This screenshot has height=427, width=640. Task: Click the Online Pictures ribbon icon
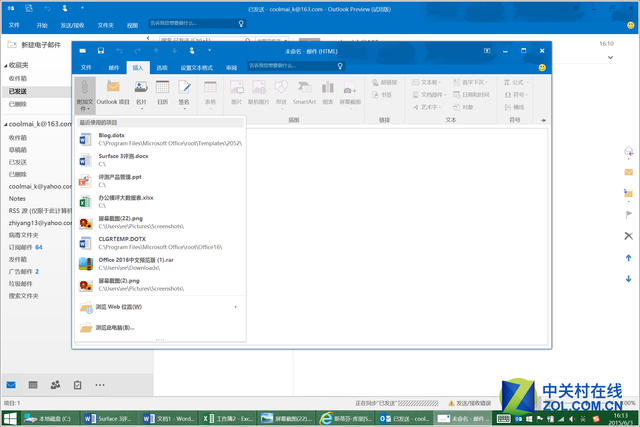(259, 93)
